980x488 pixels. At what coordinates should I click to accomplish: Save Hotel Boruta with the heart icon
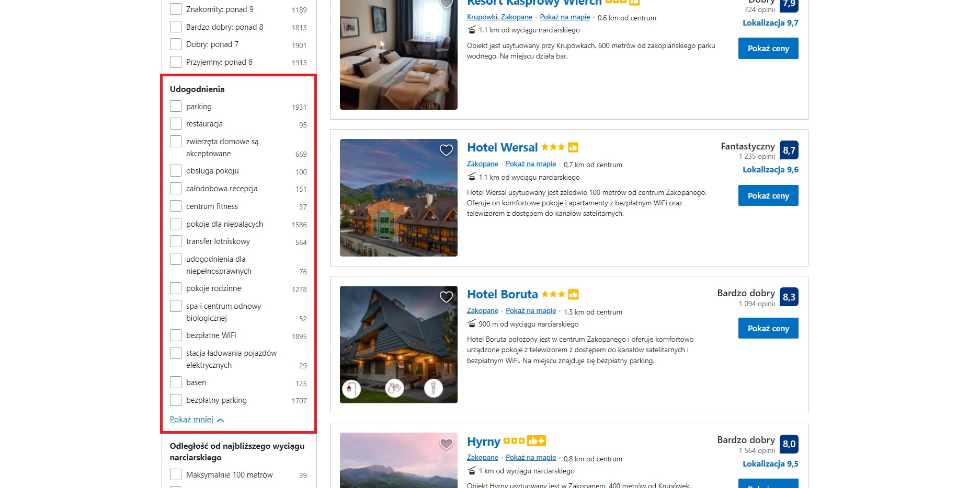coord(446,297)
